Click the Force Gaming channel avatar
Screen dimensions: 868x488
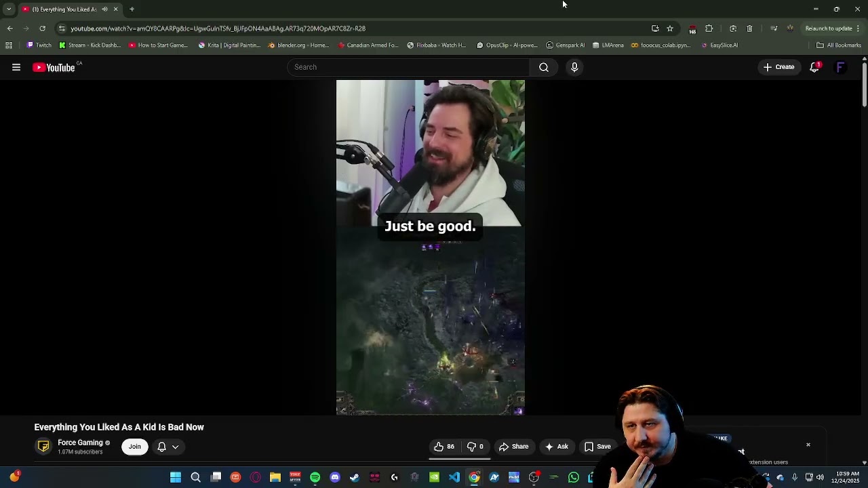[x=43, y=447]
